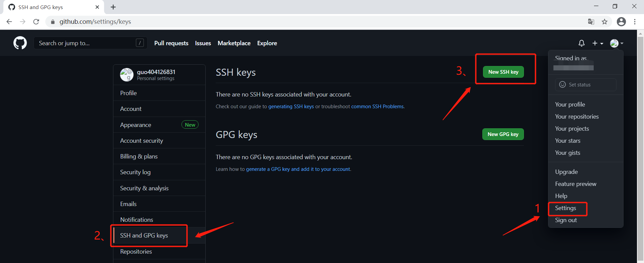Viewport: 644px width, 263px height.
Task: Open Account settings
Action: click(x=159, y=109)
